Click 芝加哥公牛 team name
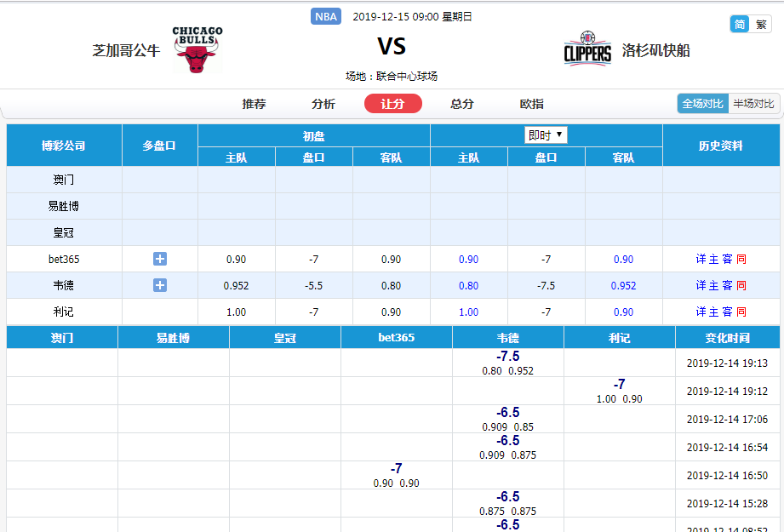Screen dimensions: 784x532 click(126, 50)
